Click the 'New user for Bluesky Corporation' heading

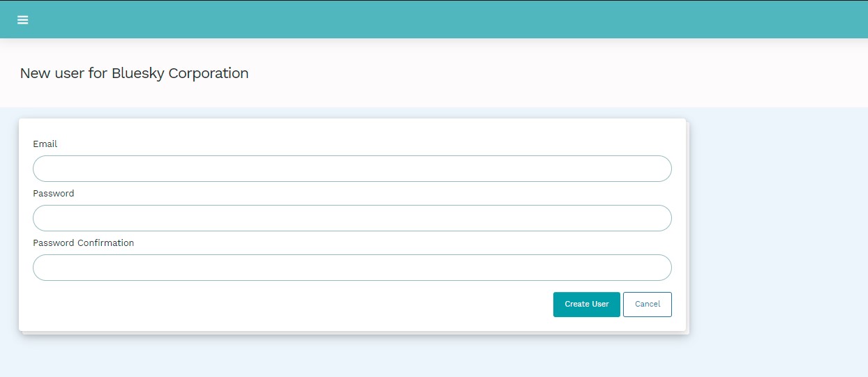tap(134, 73)
